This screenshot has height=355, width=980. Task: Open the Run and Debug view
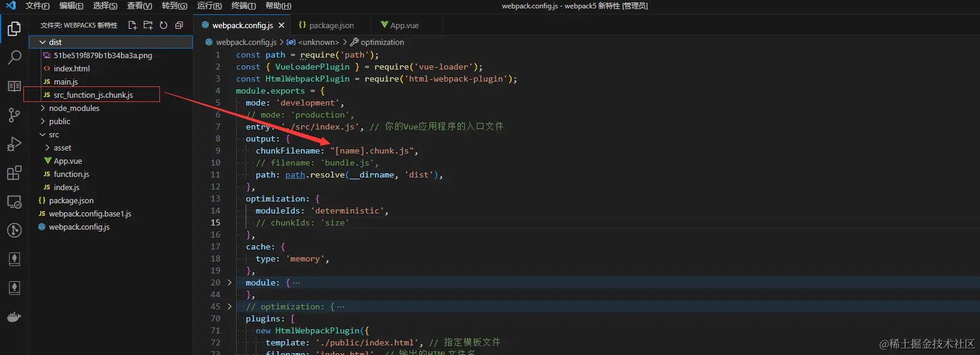tap(14, 144)
